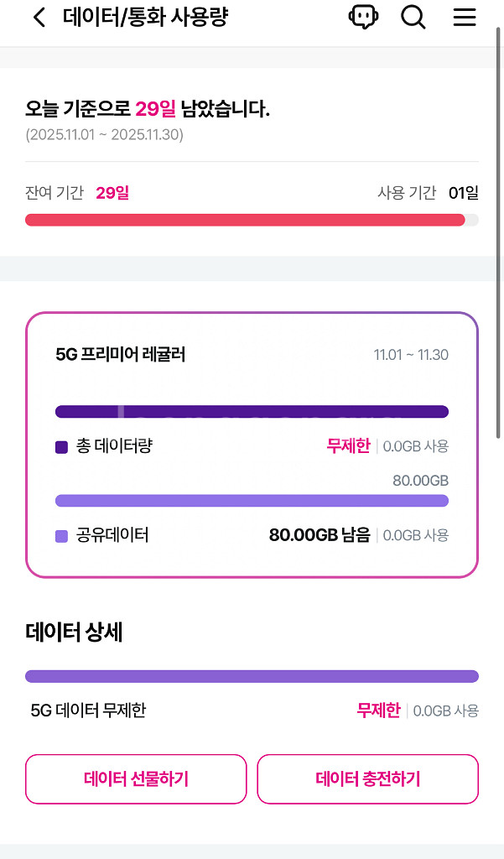Click the 데이터 선물하기 button
The image size is (504, 859).
coord(136,778)
